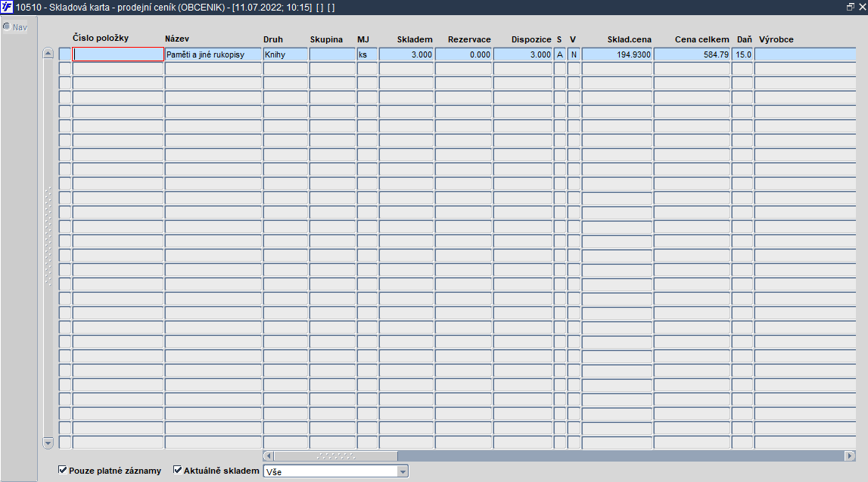Click the dotted vertical splitter handle
The image size is (868, 482).
[x=48, y=236]
